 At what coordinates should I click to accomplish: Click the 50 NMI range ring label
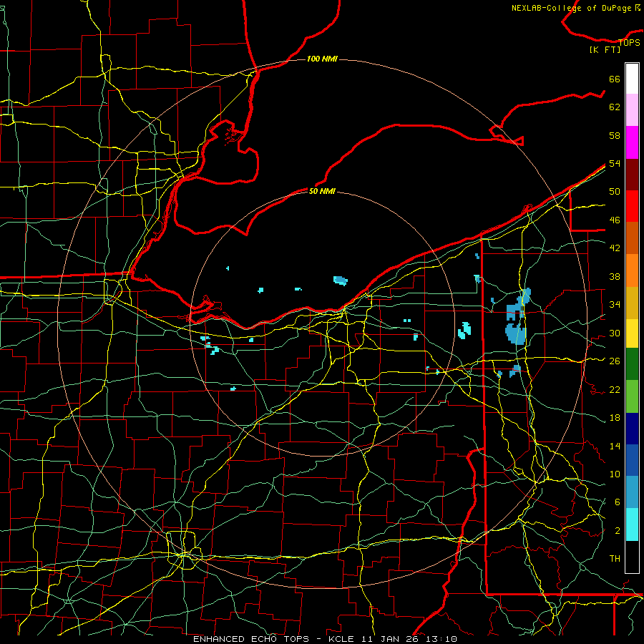(x=322, y=191)
